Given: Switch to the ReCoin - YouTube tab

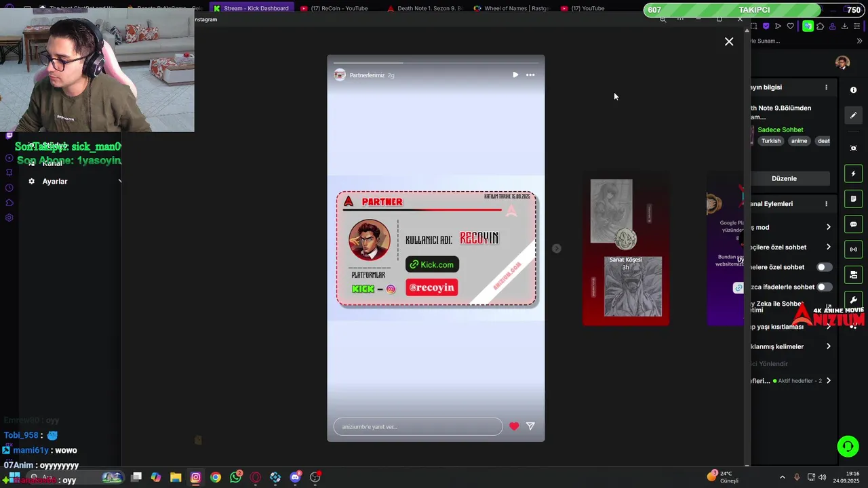Looking at the screenshot, I should 338,8.
